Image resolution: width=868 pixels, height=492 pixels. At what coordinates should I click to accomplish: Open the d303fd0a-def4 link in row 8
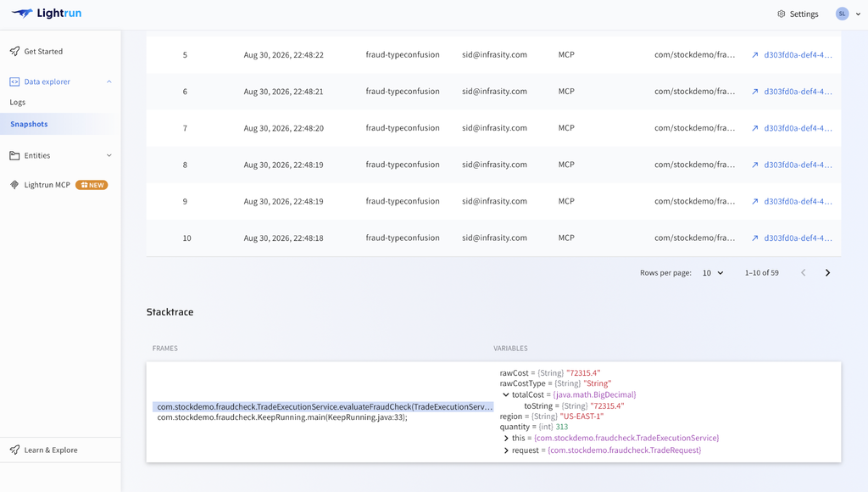point(798,165)
